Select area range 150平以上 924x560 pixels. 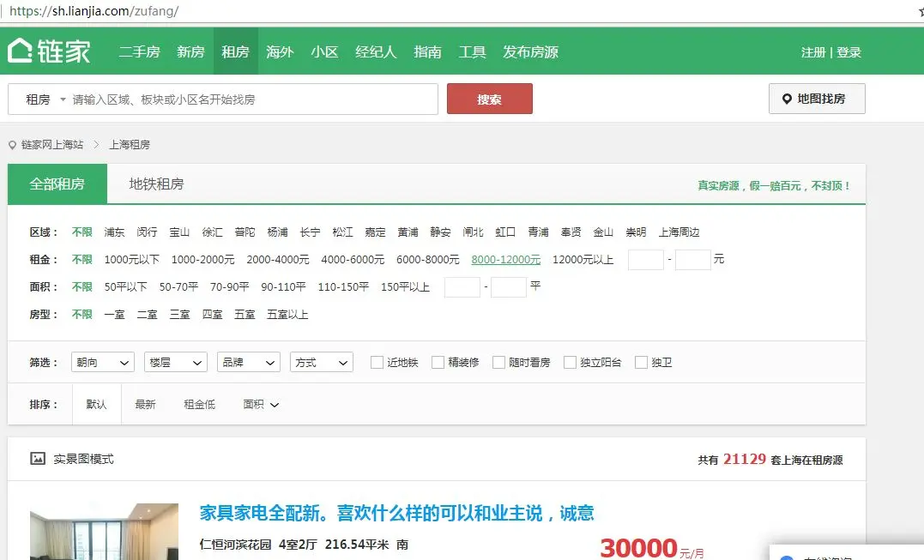405,287
